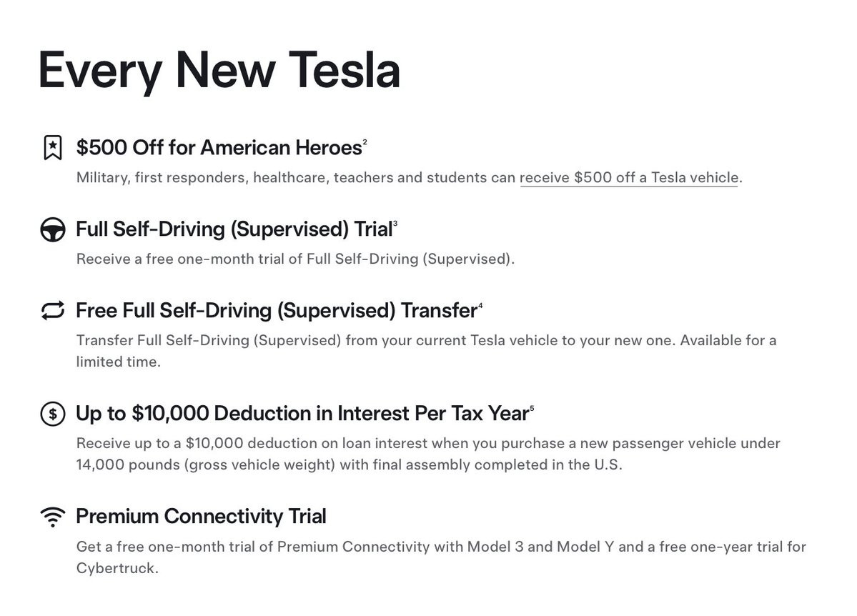Open the 'receive $500 off a Tesla vehicle' link

pos(628,177)
